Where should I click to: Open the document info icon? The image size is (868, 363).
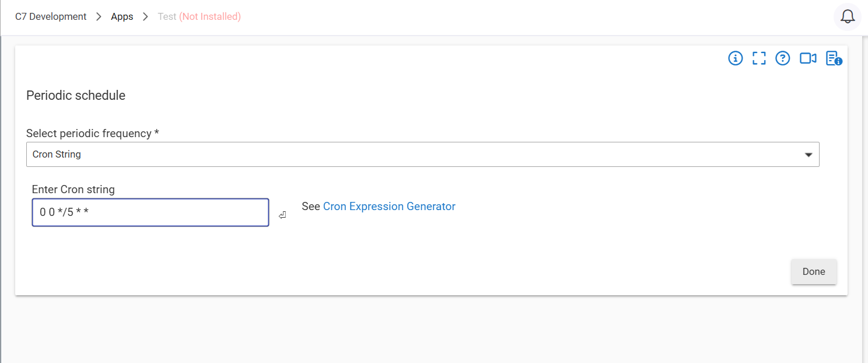click(834, 58)
